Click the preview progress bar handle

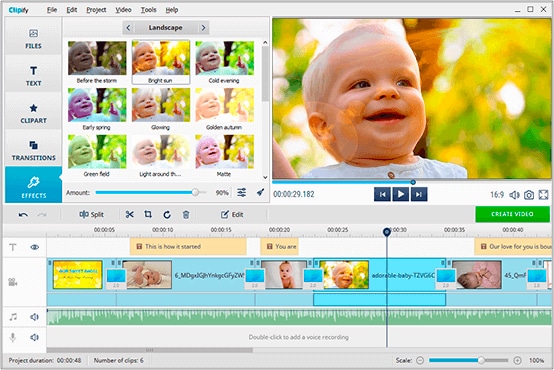click(x=413, y=182)
